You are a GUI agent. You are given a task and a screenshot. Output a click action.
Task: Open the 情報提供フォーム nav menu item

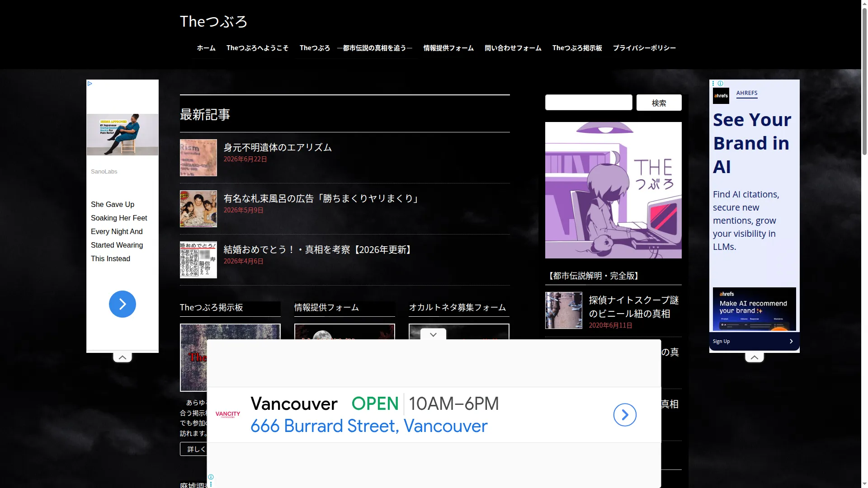point(448,48)
